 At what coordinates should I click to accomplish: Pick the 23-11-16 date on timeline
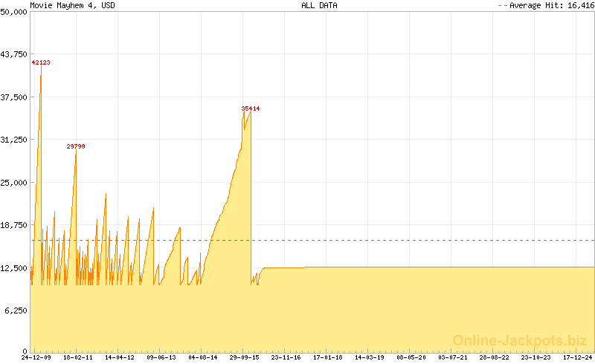coord(286,357)
